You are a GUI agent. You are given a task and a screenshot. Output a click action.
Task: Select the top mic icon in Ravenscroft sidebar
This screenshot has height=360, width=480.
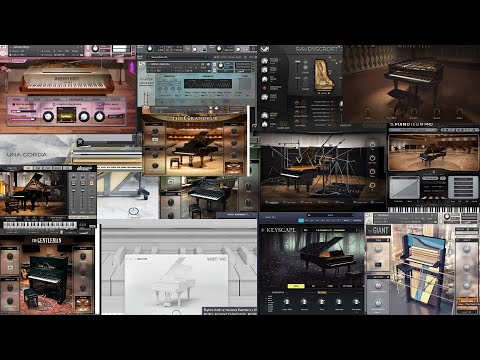(x=265, y=61)
